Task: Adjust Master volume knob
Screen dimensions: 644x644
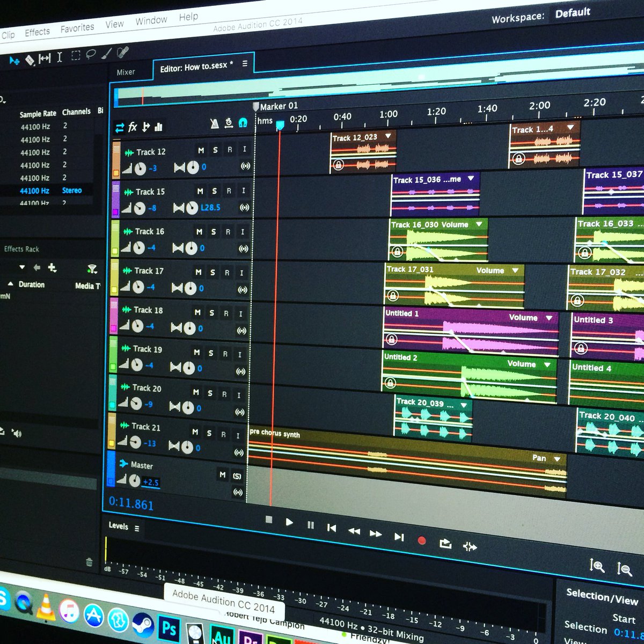Action: (x=134, y=480)
